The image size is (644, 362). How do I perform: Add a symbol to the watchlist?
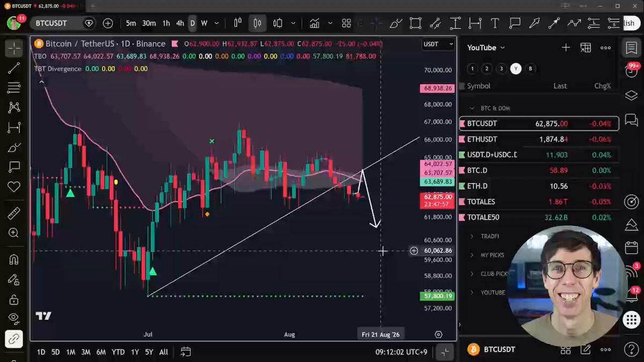pyautogui.click(x=566, y=48)
